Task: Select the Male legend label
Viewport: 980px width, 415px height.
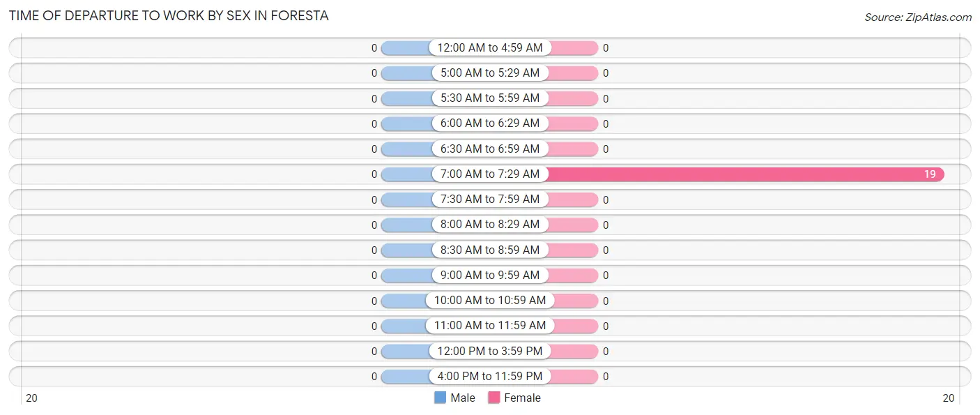Action: click(x=463, y=398)
